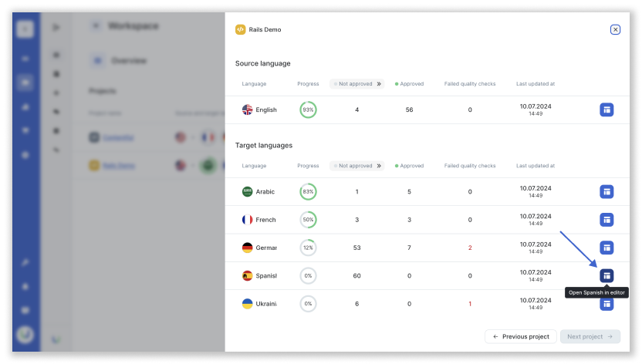This screenshot has height=364, width=642.
Task: Click German failed quality checks count 2
Action: coord(470,248)
